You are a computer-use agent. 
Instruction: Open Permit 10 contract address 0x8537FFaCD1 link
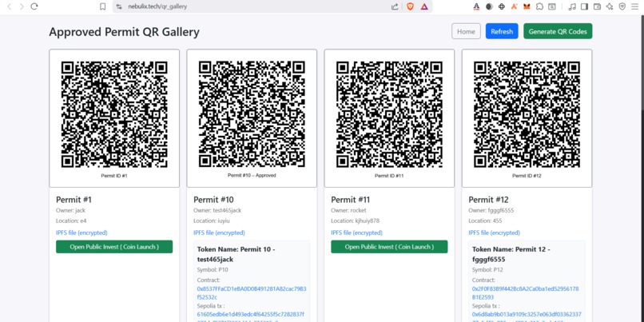tap(252, 293)
